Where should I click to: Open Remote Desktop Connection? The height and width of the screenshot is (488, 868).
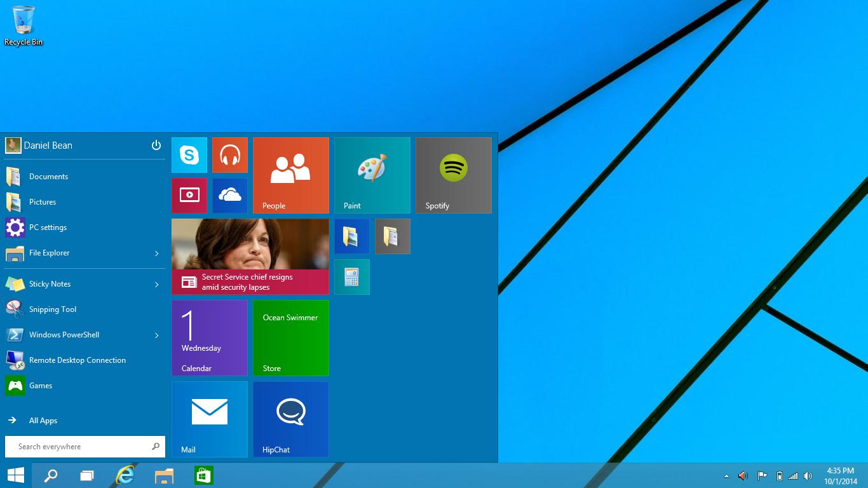coord(84,360)
